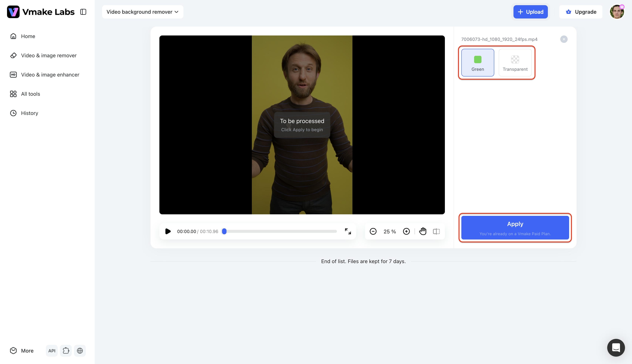Click the HD enhancer icon

click(x=13, y=75)
